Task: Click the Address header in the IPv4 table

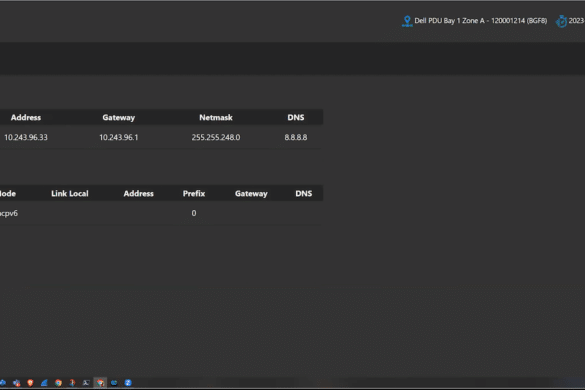Action: pos(26,118)
